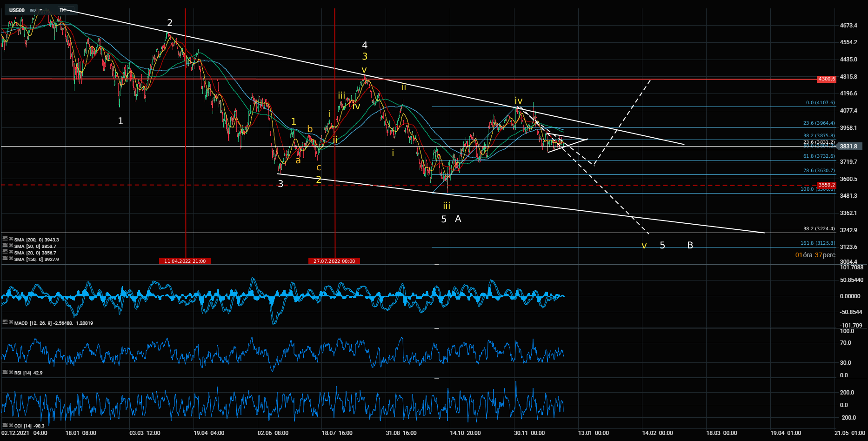868x441 pixels.
Task: Remove the RSI indicator panel
Action: coord(11,373)
